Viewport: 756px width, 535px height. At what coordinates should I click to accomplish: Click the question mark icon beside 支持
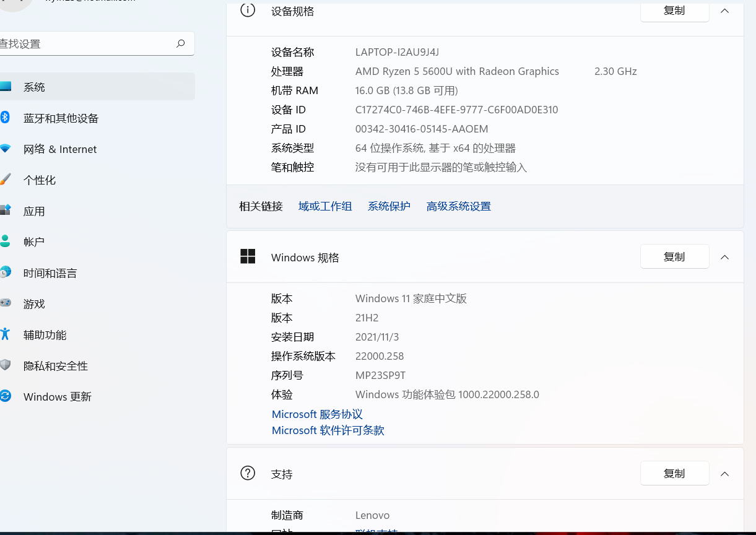click(248, 473)
